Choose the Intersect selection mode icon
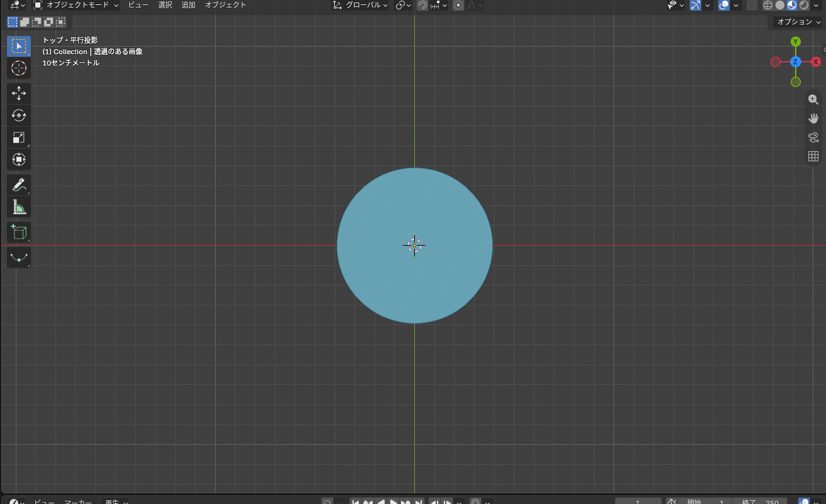This screenshot has height=504, width=826. point(61,22)
